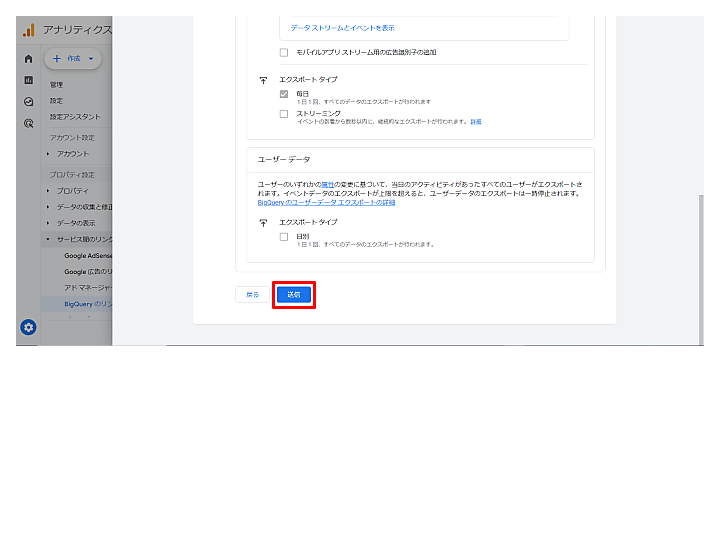Open 設定アシスタント menu item

click(x=75, y=117)
